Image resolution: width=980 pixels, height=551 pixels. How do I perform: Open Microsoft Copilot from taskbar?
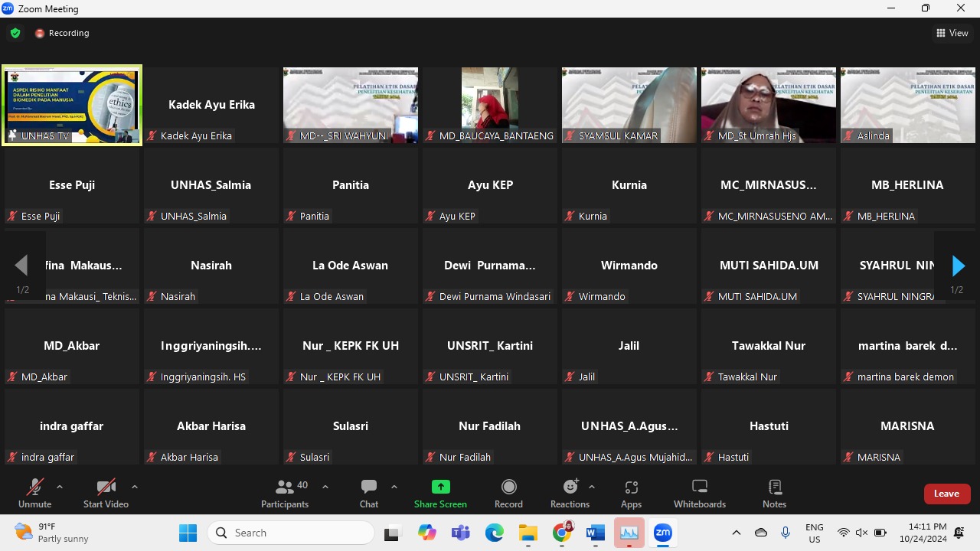pyautogui.click(x=427, y=533)
